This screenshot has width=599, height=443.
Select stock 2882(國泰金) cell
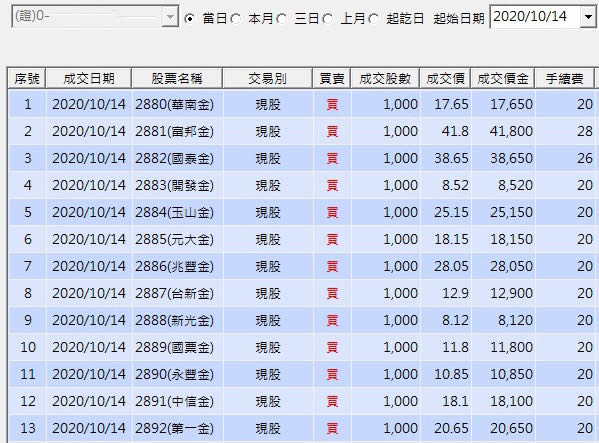point(177,158)
